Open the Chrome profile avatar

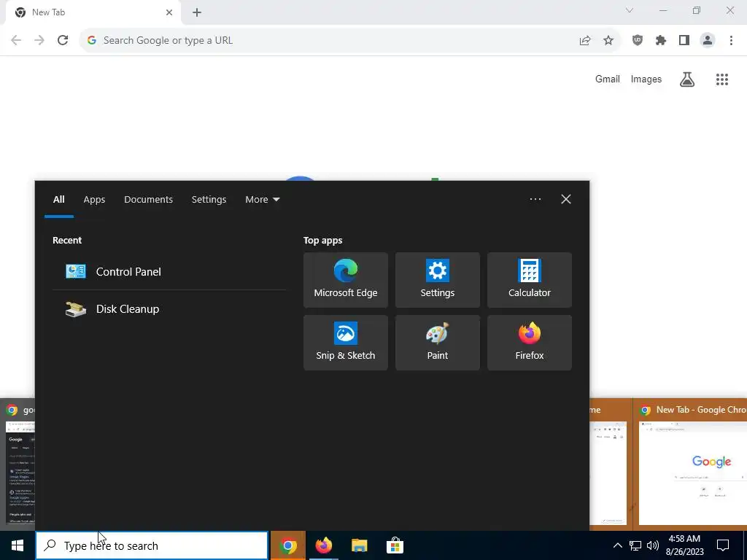708,41
